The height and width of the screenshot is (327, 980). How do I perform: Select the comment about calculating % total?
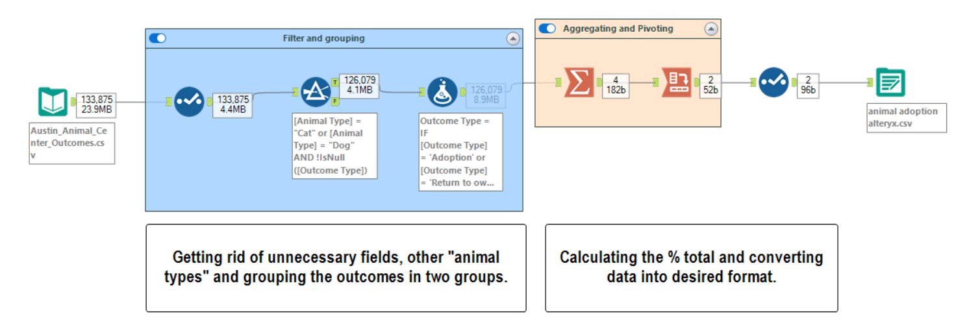pyautogui.click(x=691, y=267)
